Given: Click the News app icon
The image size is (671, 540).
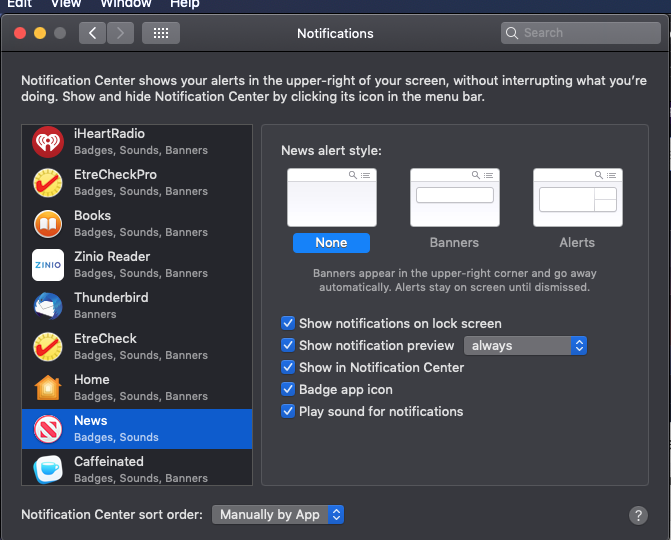Looking at the screenshot, I should [48, 429].
